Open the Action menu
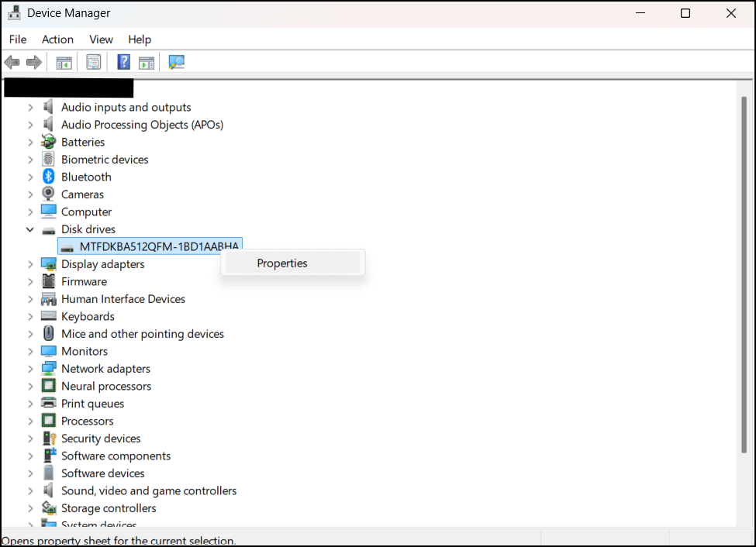The height and width of the screenshot is (547, 756). coord(57,40)
